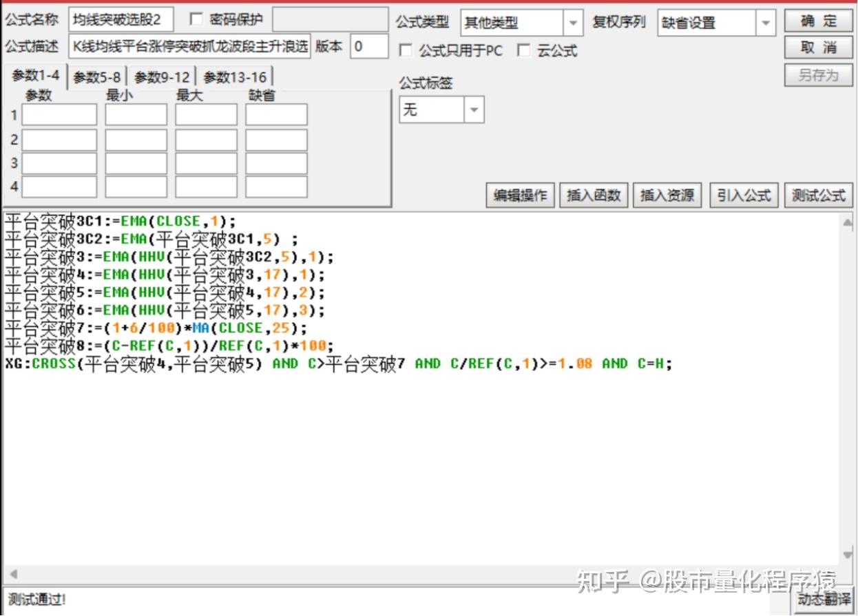Click the 测试通过! status message
Image resolution: width=858 pixels, height=616 pixels.
38,599
